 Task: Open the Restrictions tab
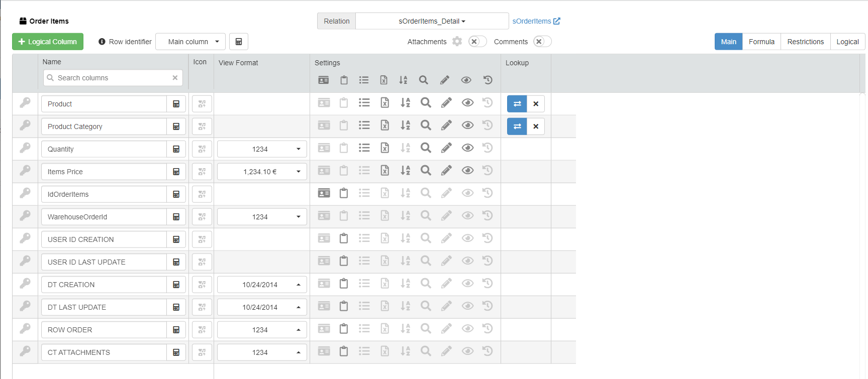point(805,42)
